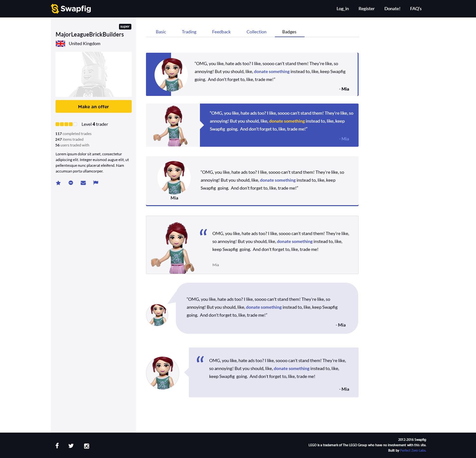476x458 pixels.
Task: Open the Feedback tab
Action: (221, 32)
